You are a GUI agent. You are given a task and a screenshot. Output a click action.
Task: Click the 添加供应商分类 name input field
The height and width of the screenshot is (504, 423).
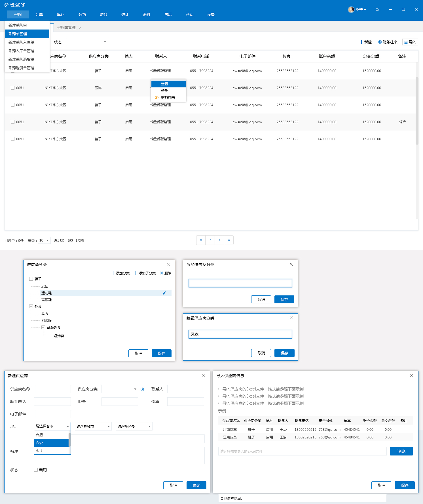240,283
